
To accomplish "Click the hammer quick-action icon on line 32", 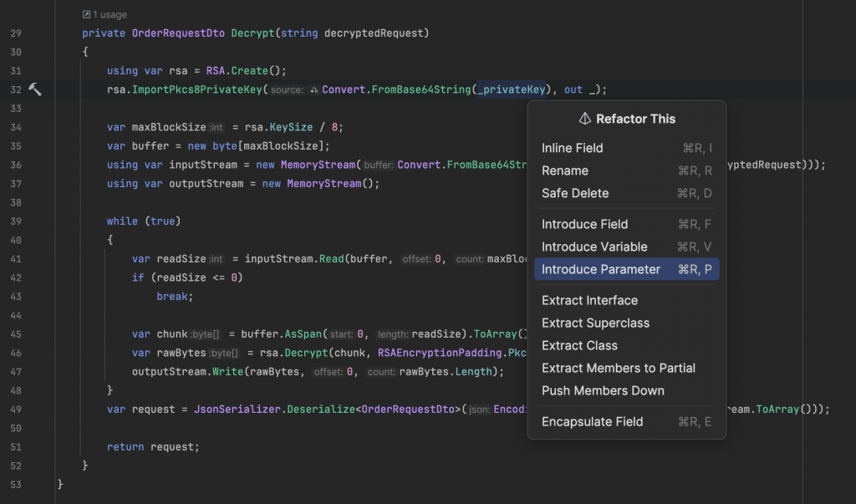I will pos(35,89).
